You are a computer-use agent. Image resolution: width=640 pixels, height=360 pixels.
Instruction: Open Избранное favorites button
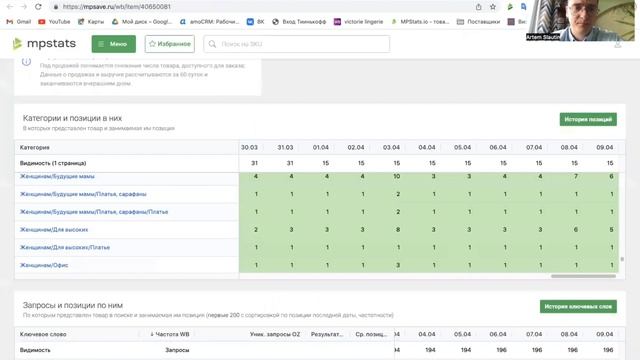point(169,44)
